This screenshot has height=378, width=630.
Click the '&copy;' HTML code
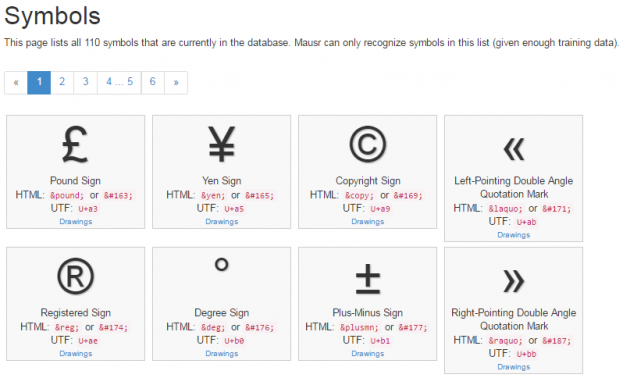coord(360,196)
